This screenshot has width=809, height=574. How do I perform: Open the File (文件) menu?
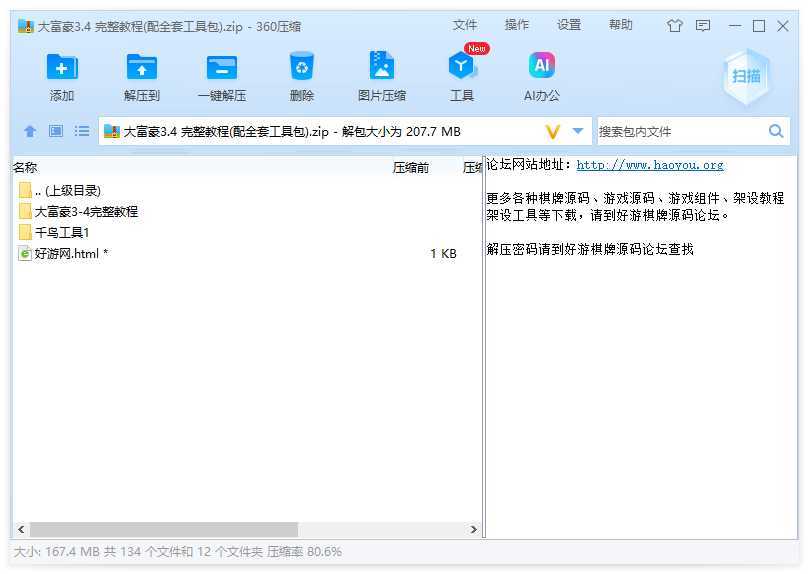(x=465, y=25)
